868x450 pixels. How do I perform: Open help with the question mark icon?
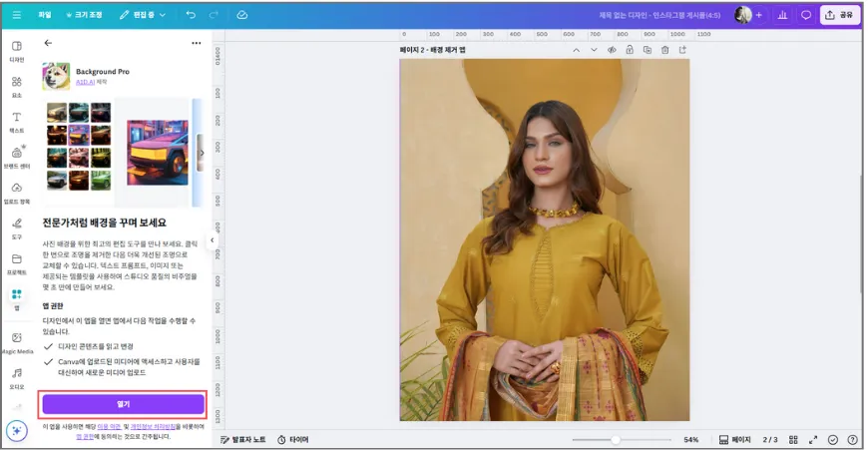(x=852, y=439)
